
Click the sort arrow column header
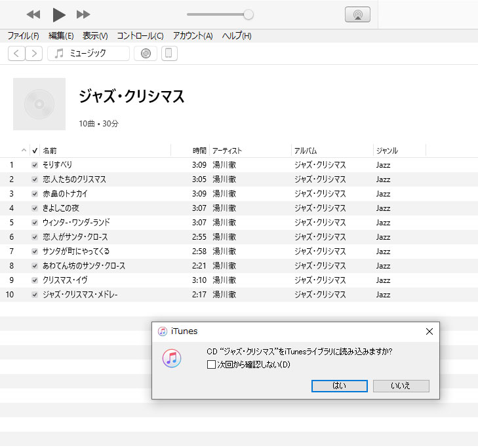click(x=24, y=150)
